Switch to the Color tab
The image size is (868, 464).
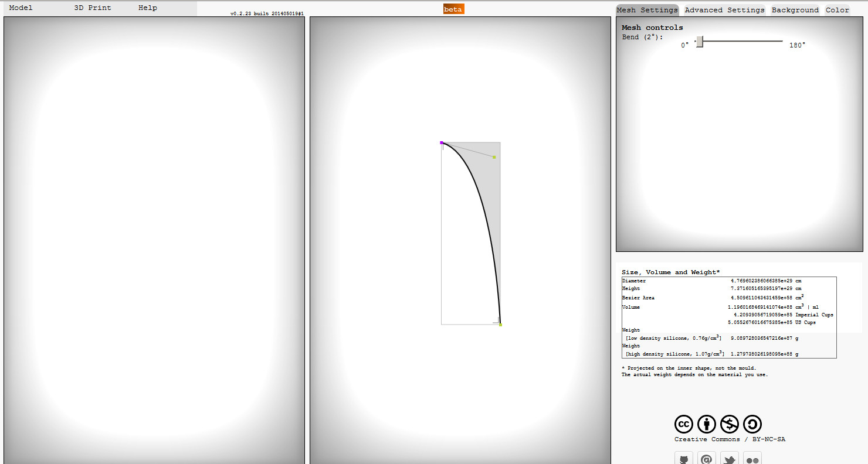[838, 10]
